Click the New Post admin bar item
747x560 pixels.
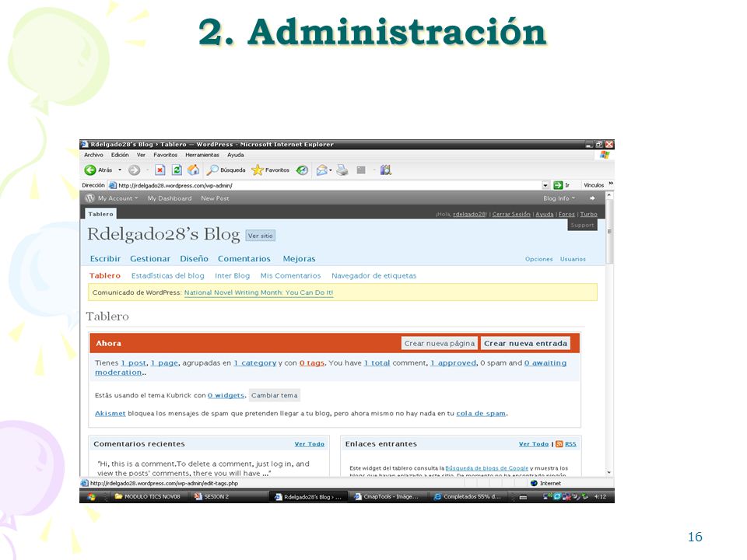pos(215,198)
